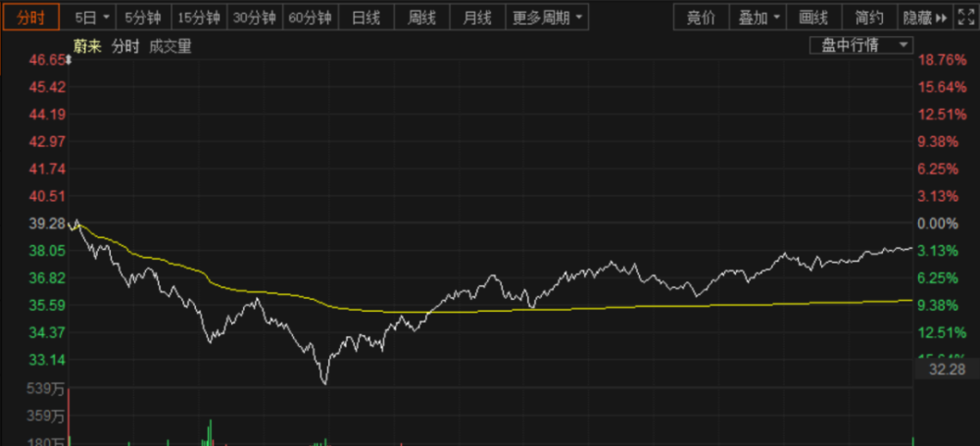This screenshot has height=446, width=980.
Task: Activate the 画线 drawing tool button
Action: click(813, 18)
